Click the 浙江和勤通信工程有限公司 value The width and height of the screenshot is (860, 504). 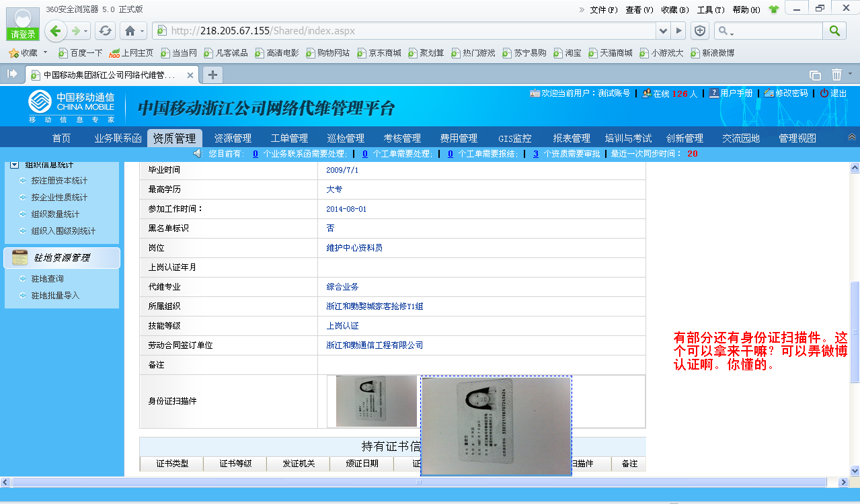375,345
